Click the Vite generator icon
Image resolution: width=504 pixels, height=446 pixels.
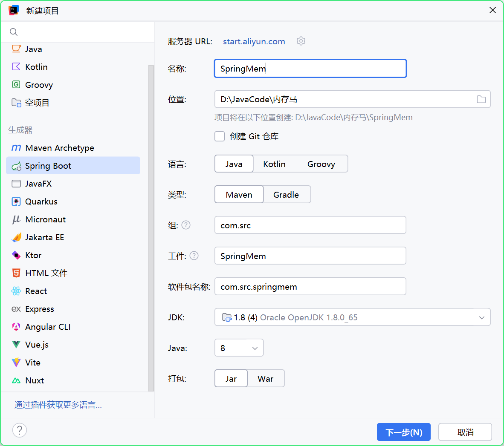[16, 363]
